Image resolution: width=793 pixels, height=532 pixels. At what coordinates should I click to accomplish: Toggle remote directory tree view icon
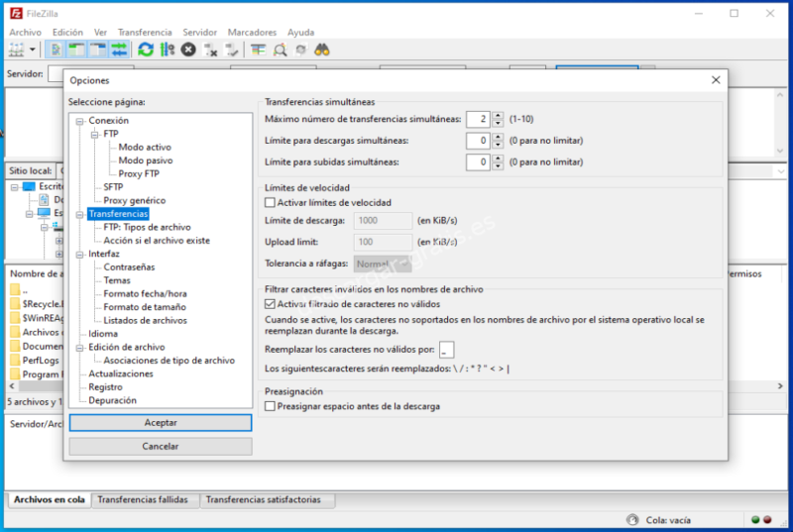[97, 50]
